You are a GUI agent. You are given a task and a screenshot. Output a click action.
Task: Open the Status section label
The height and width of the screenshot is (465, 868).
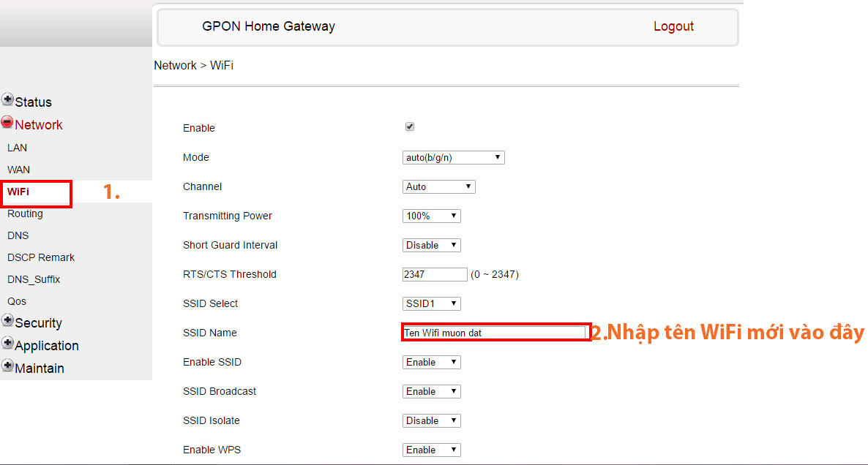click(x=33, y=102)
